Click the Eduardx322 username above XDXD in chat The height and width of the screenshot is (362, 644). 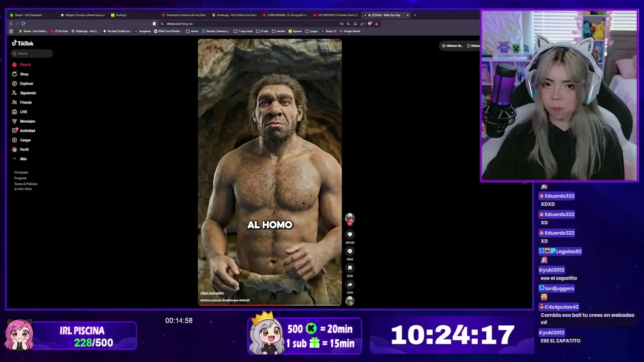pos(559,196)
